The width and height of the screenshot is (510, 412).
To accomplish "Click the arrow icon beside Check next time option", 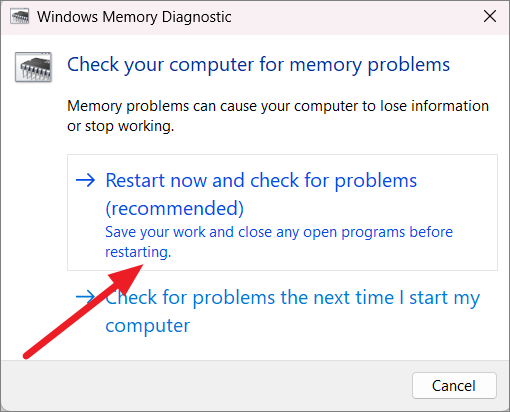I will tap(85, 296).
